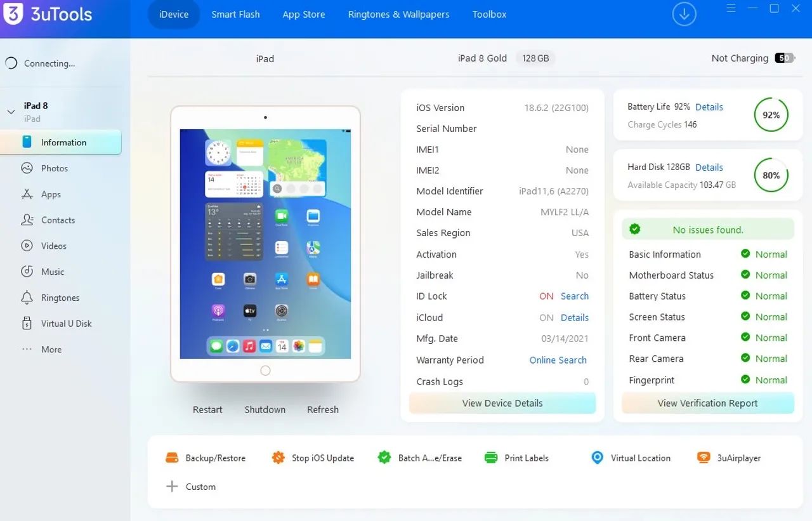
Task: Click the 3uTools logo icon
Action: tap(13, 13)
